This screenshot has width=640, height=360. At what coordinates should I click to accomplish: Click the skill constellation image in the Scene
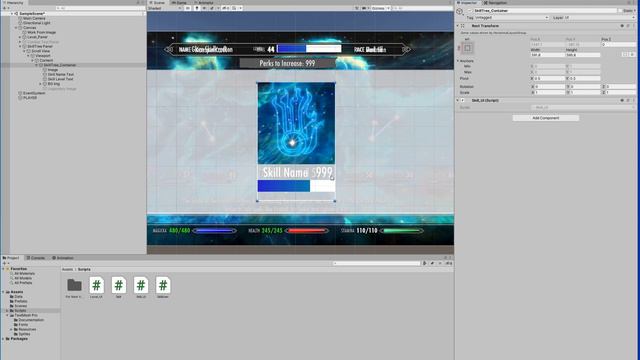(x=296, y=123)
